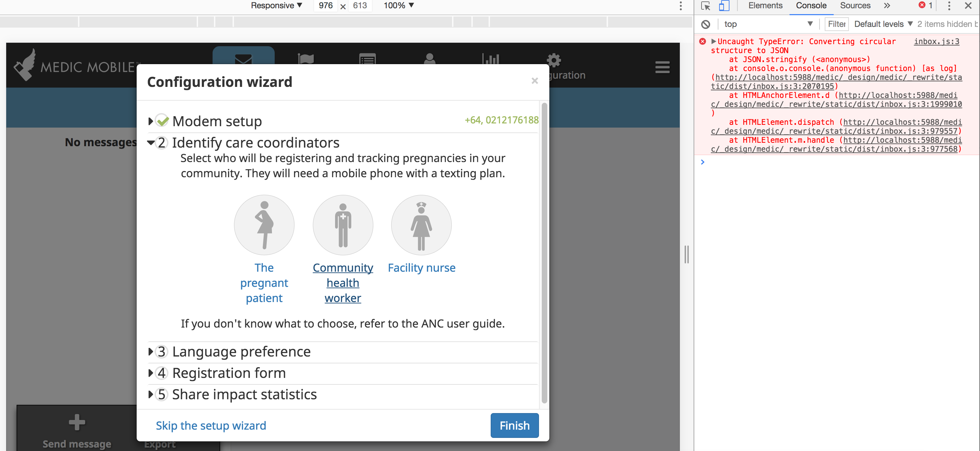980x451 pixels.
Task: Select the inspect element tool in DevTools
Action: (706, 6)
